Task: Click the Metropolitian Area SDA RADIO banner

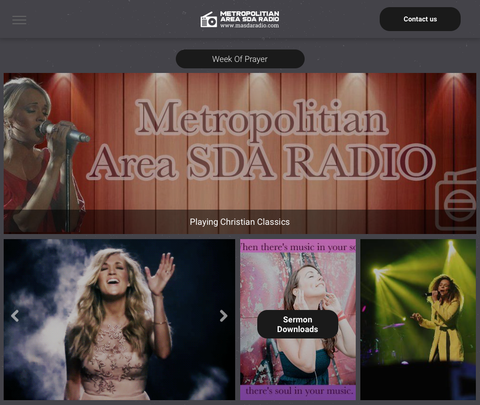Action: click(240, 153)
